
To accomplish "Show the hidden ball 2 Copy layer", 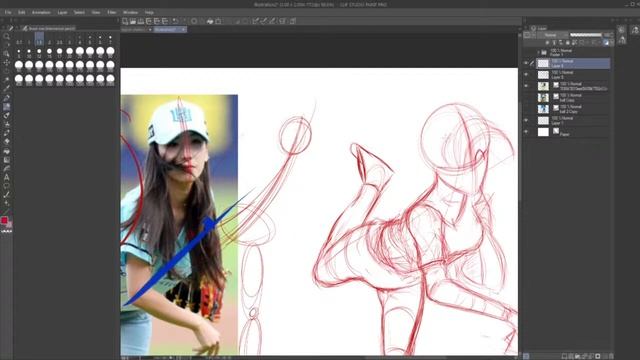I will (x=526, y=109).
